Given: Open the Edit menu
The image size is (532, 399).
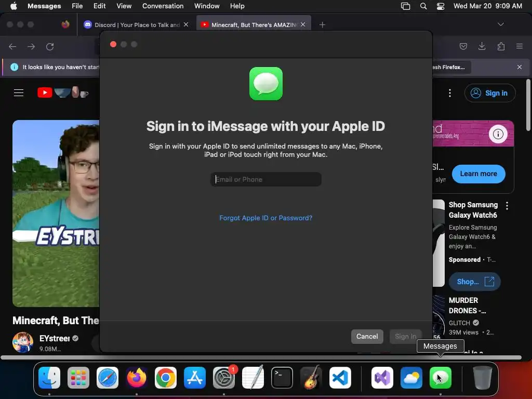Looking at the screenshot, I should [x=99, y=6].
